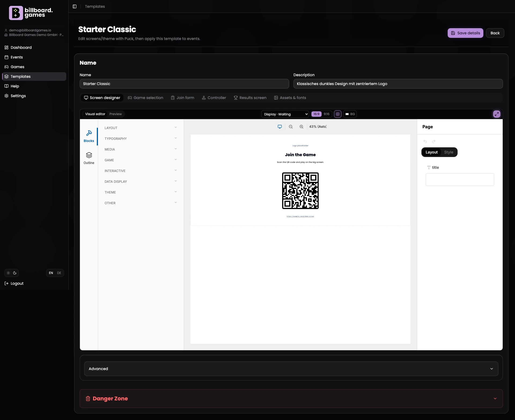Click the zoom in magnifier icon

pos(301,127)
